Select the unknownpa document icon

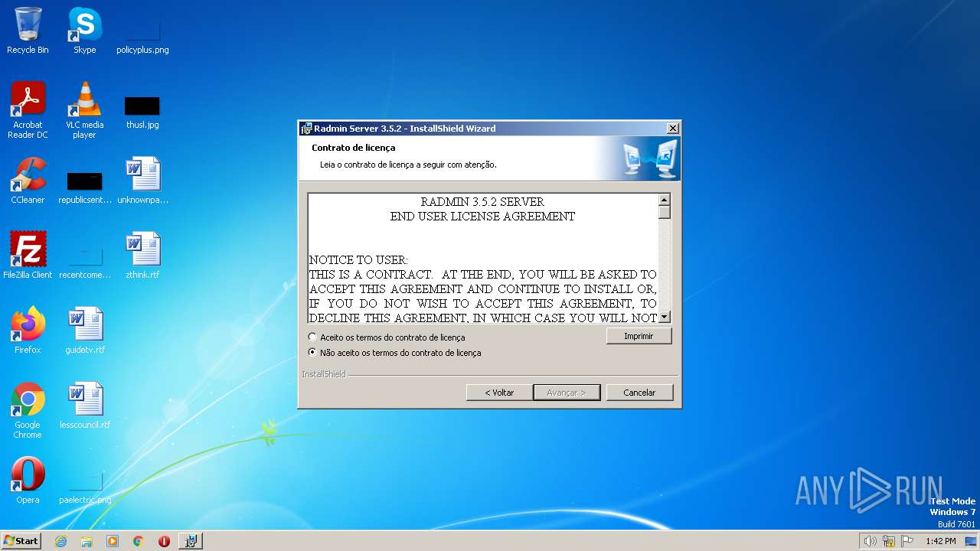pos(142,181)
